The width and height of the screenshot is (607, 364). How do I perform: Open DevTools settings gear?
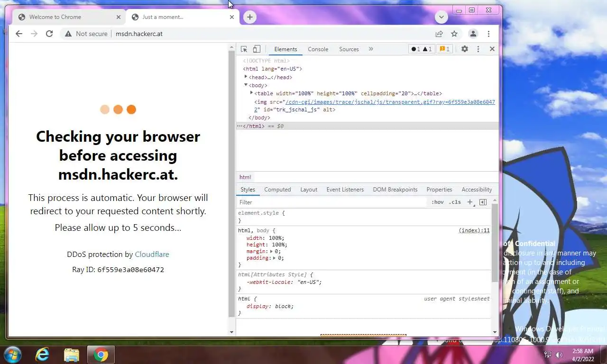(x=465, y=49)
